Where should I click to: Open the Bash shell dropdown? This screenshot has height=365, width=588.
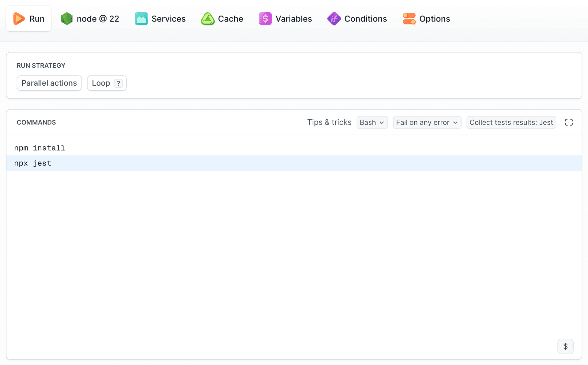372,122
